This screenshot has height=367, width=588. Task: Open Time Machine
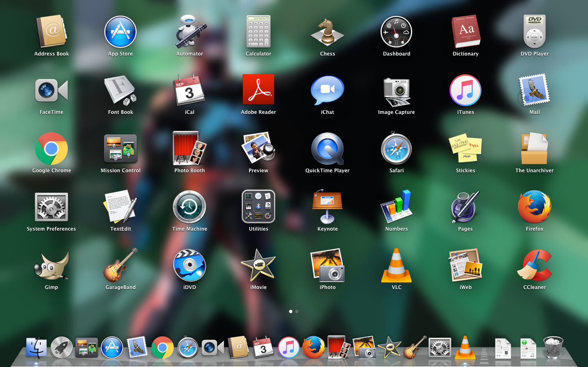(189, 207)
